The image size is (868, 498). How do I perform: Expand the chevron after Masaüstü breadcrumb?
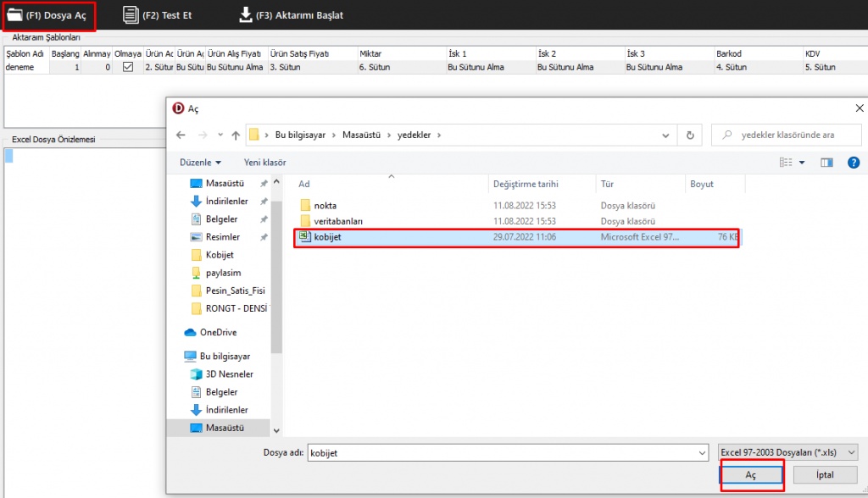pos(388,135)
